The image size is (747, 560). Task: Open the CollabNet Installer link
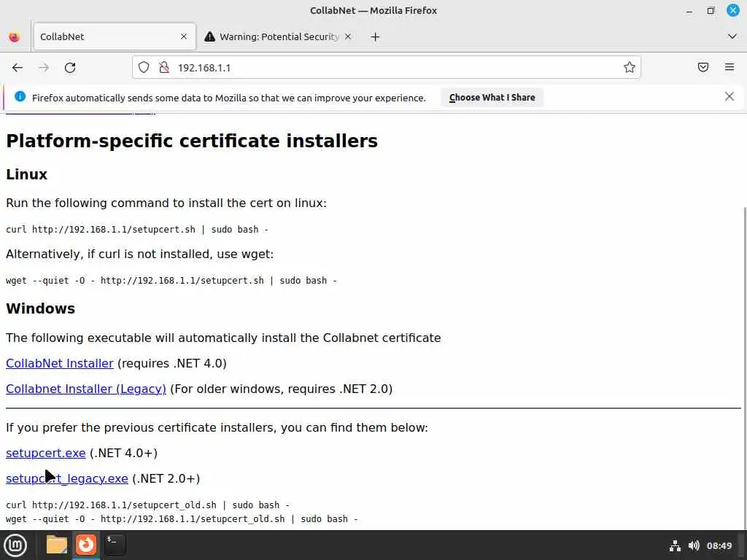pyautogui.click(x=60, y=363)
